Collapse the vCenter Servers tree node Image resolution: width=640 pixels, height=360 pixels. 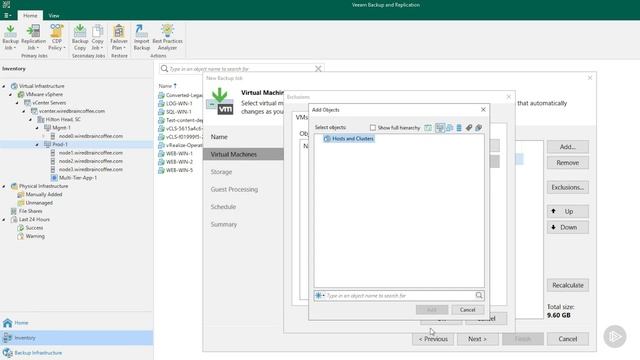pos(17,103)
